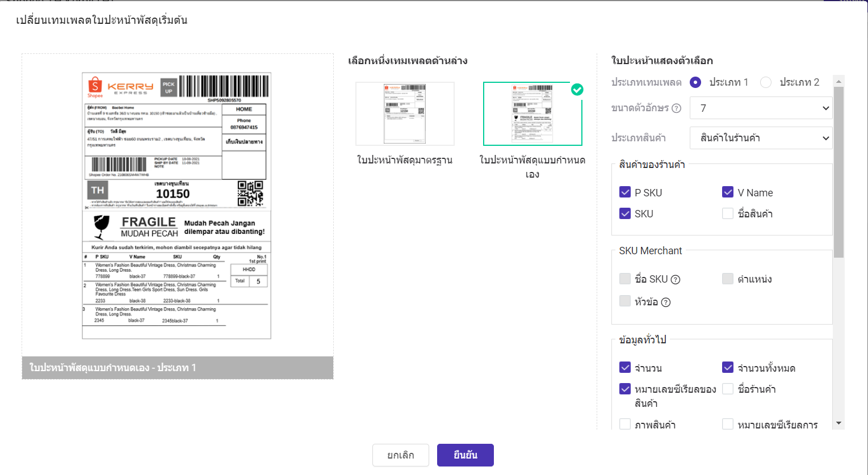Click the ยกเลิก button
Viewport: 868px width, 475px height.
click(400, 455)
